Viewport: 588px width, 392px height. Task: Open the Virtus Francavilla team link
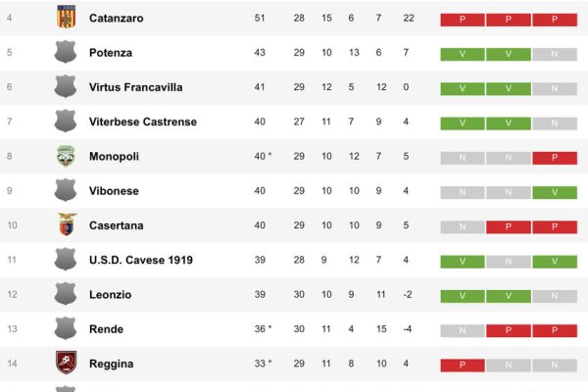136,87
